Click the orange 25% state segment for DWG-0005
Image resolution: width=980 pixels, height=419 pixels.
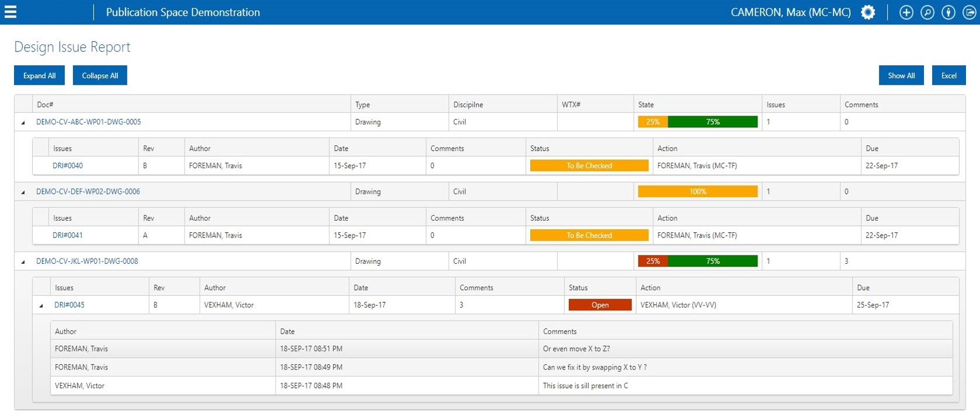point(653,122)
